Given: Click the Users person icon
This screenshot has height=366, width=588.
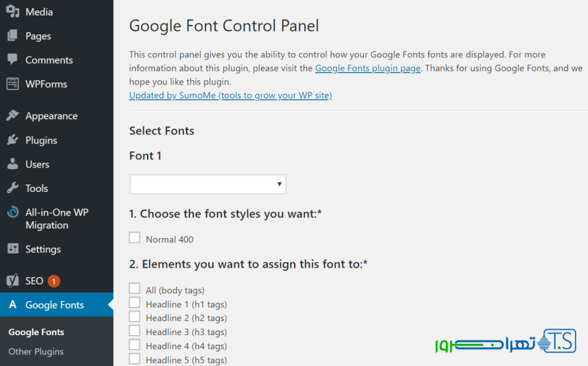Looking at the screenshot, I should point(12,165).
